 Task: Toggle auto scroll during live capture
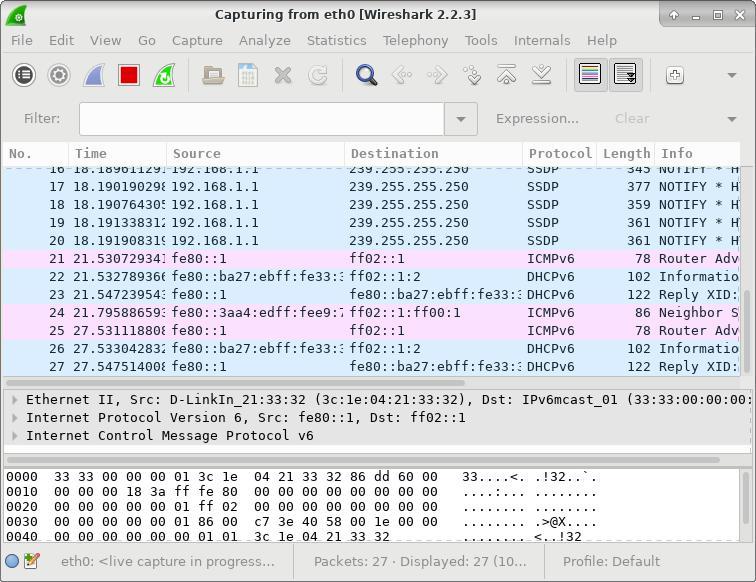click(625, 75)
